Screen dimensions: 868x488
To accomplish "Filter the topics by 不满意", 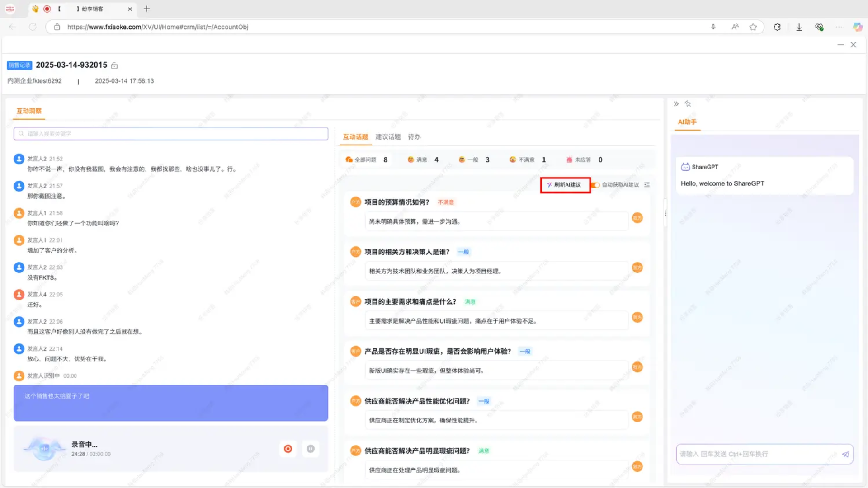I will click(527, 160).
